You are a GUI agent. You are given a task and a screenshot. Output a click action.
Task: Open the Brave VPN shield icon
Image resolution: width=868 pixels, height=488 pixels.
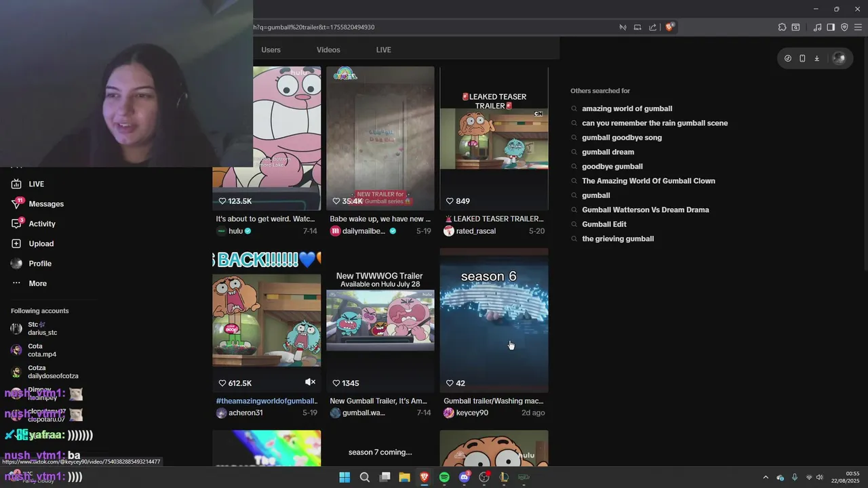(844, 27)
